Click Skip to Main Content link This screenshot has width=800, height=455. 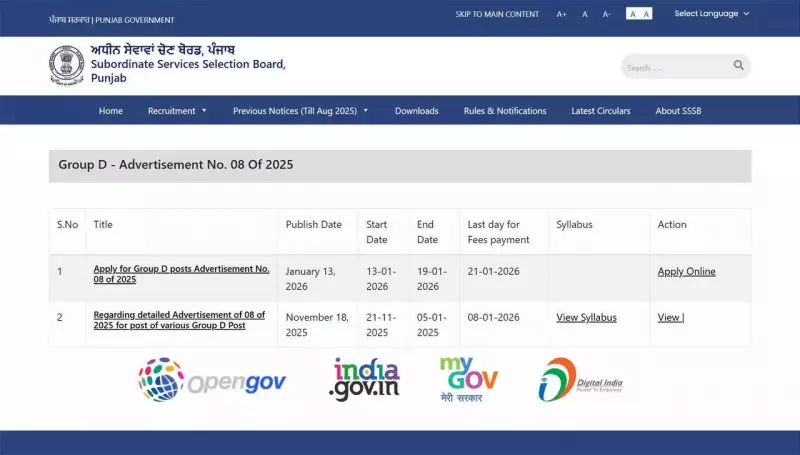coord(497,14)
